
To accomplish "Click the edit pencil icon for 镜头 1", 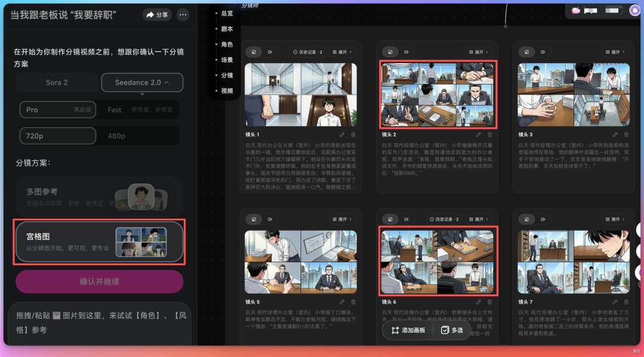I will [x=342, y=134].
